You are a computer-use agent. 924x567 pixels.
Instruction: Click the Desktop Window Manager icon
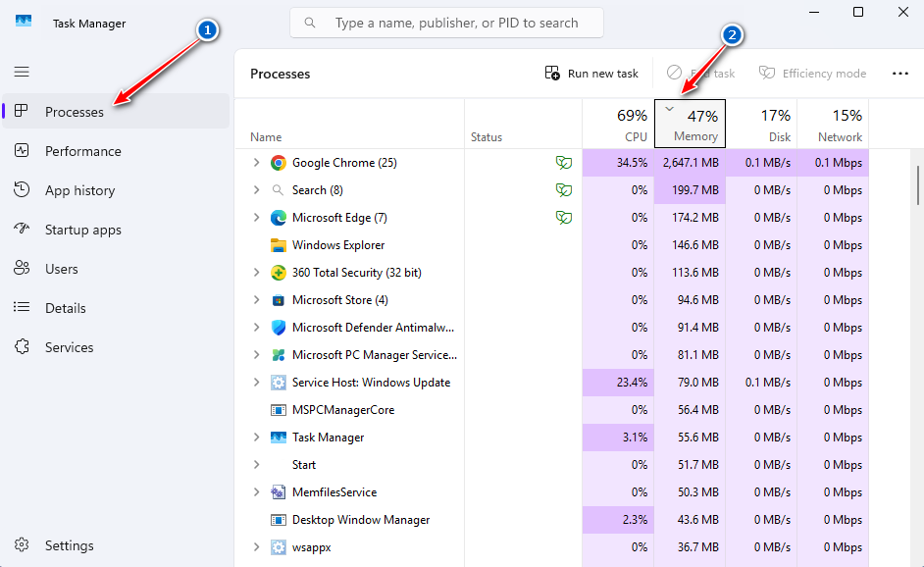pos(279,520)
